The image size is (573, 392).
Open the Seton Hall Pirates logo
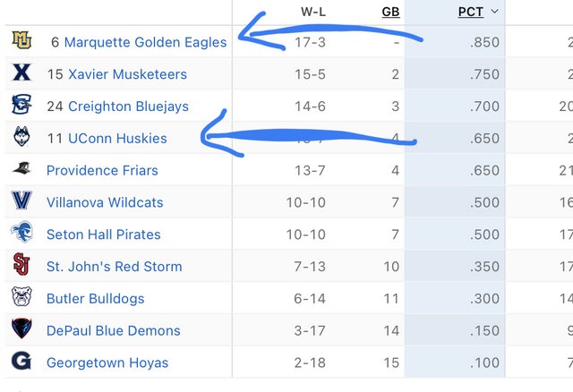21,232
